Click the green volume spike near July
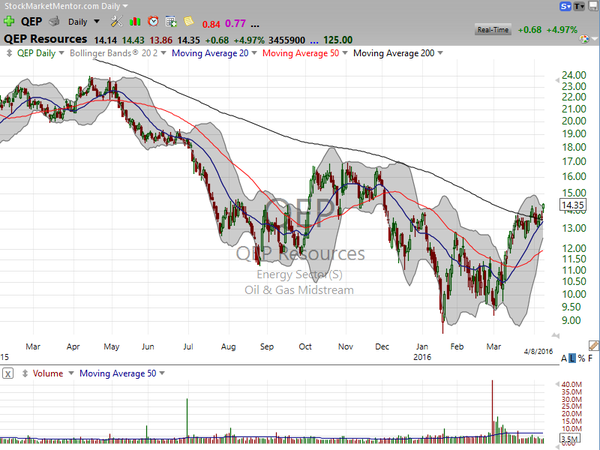This screenshot has width=600, height=450. [x=187, y=419]
